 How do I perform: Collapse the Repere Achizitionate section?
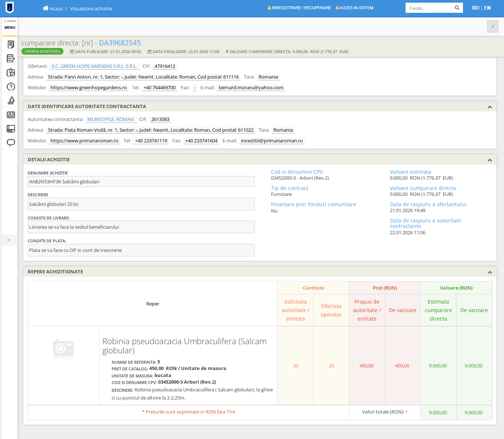[490, 272]
